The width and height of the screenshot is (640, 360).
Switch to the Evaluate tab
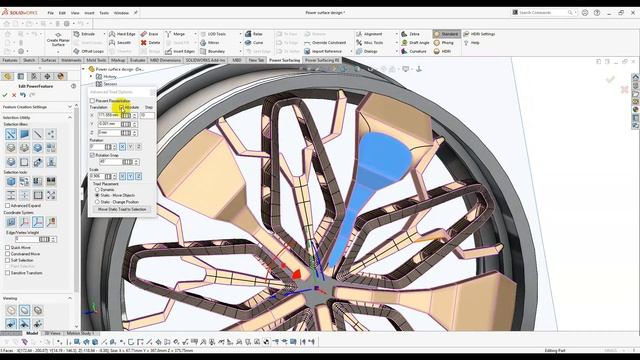(138, 60)
